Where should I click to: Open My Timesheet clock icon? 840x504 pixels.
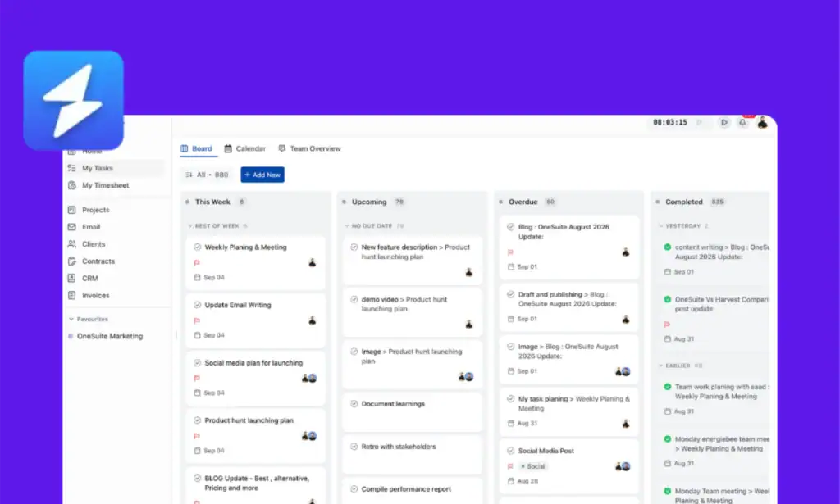coord(72,185)
